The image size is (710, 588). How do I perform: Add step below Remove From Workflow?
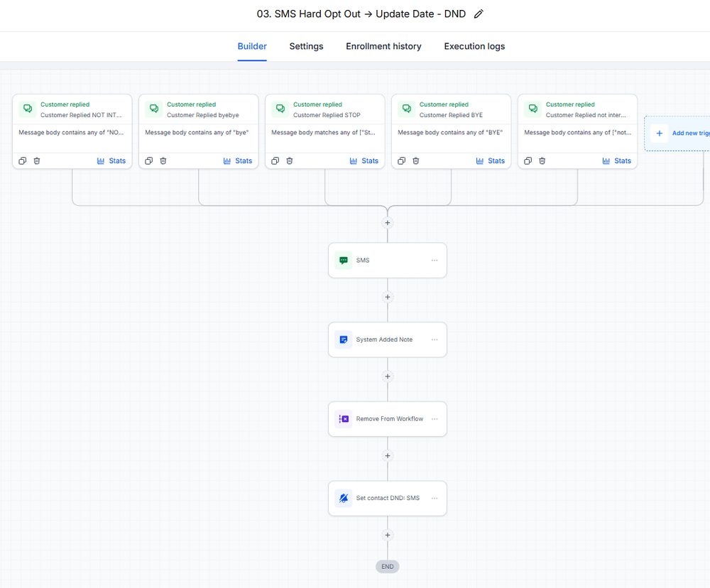(388, 456)
